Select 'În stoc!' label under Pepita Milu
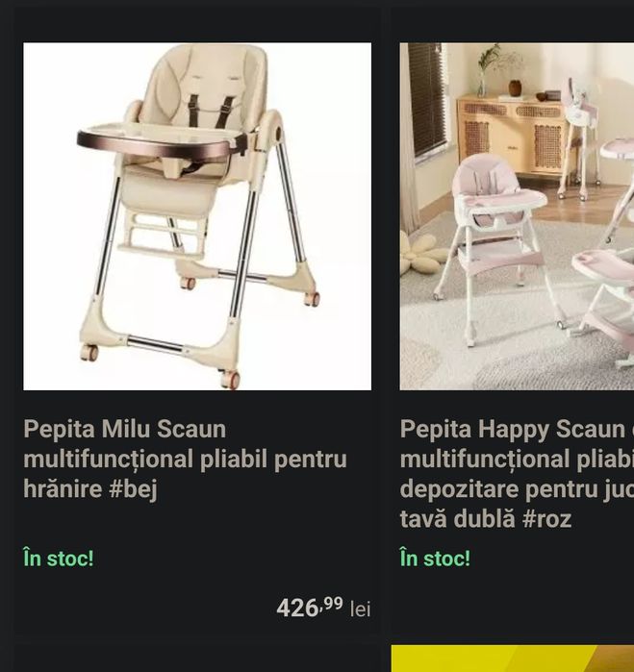Screen dimensions: 634x672 coord(59,558)
